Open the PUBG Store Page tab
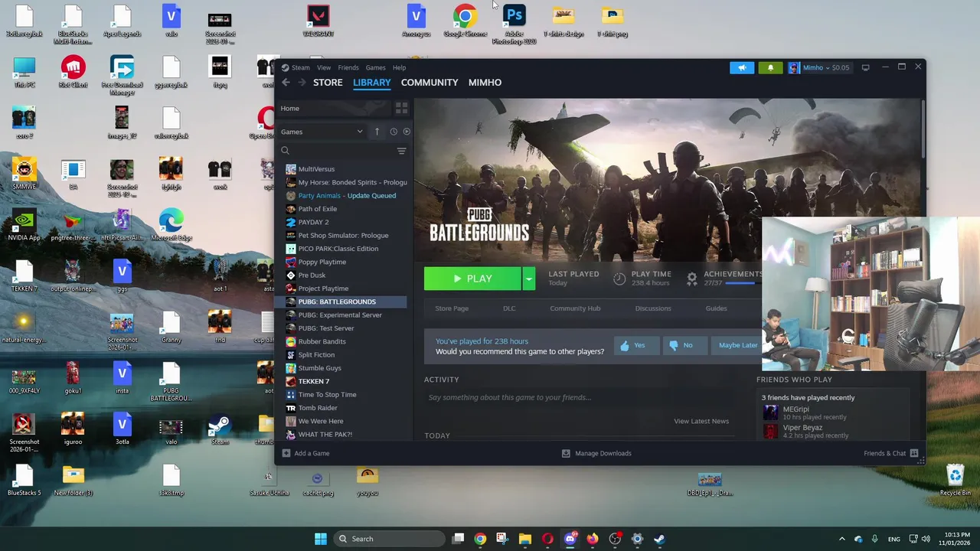The width and height of the screenshot is (980, 551). point(452,308)
